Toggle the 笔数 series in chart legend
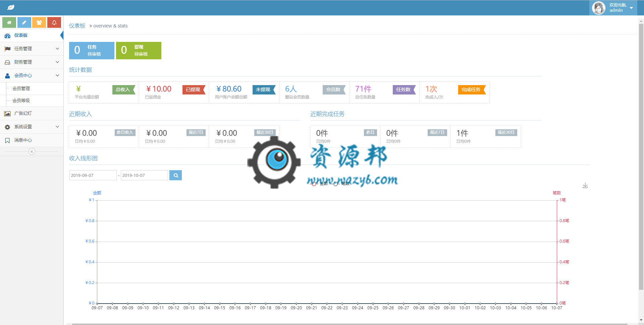The height and width of the screenshot is (325, 644). (341, 184)
